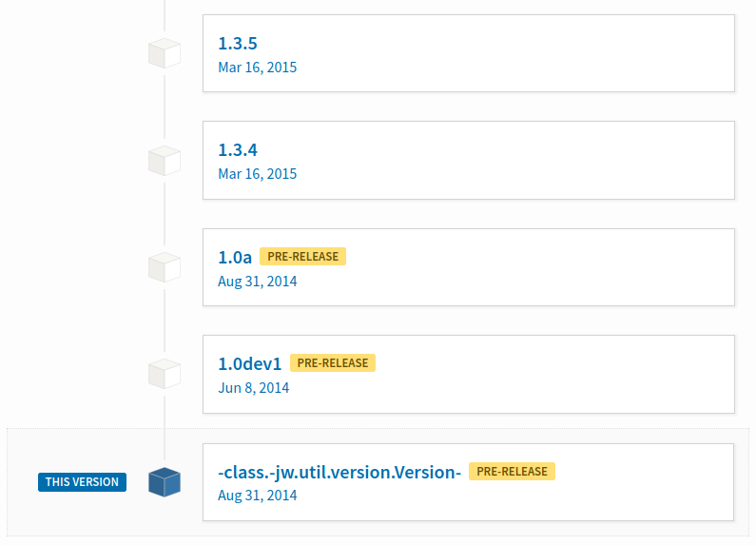Screen dimensions: 756x545
Task: Click the PRE-RELEASE badge next to 1.0dev1
Action: (x=333, y=362)
